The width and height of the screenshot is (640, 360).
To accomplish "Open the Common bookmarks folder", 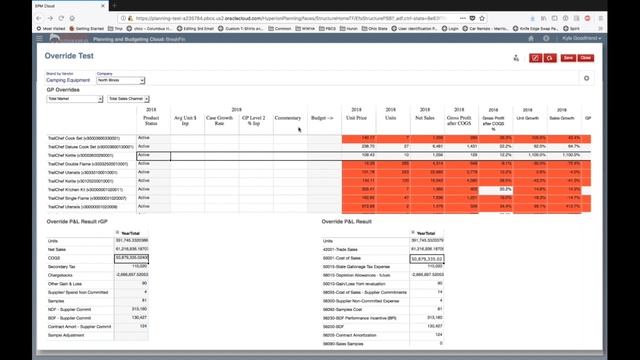I will [x=280, y=29].
